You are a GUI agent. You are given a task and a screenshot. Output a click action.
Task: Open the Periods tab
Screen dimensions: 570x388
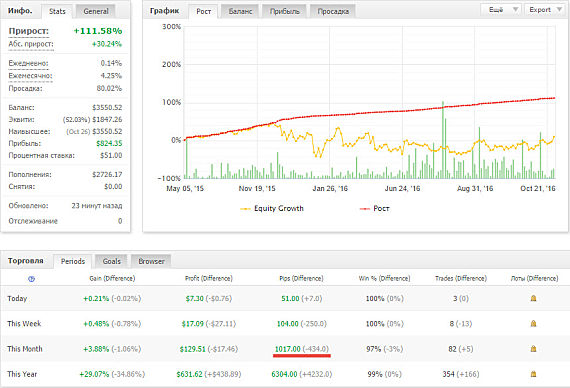point(73,261)
